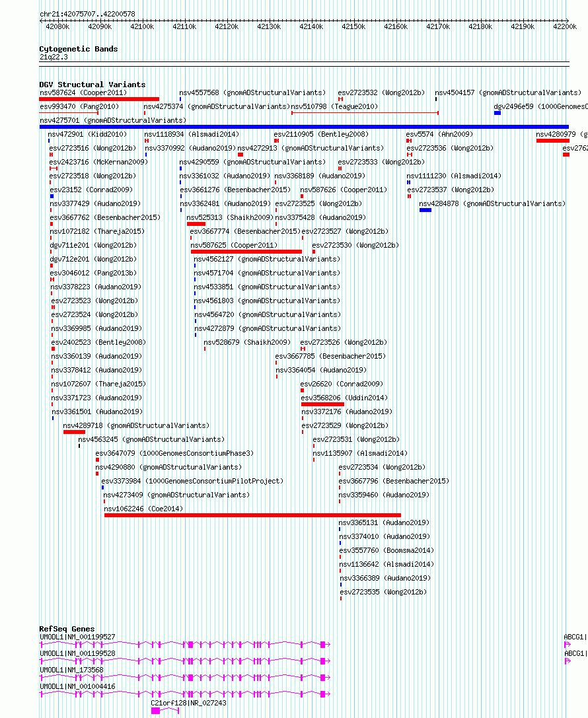The image size is (588, 718).
Task: Click the esv2402523 (Bentley2008) label
Action: (x=98, y=342)
